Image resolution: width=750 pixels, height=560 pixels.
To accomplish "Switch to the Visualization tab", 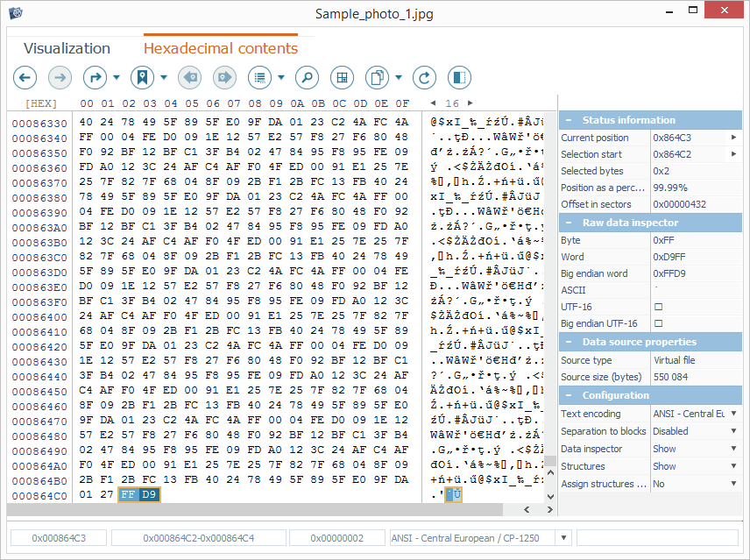I will [x=67, y=48].
